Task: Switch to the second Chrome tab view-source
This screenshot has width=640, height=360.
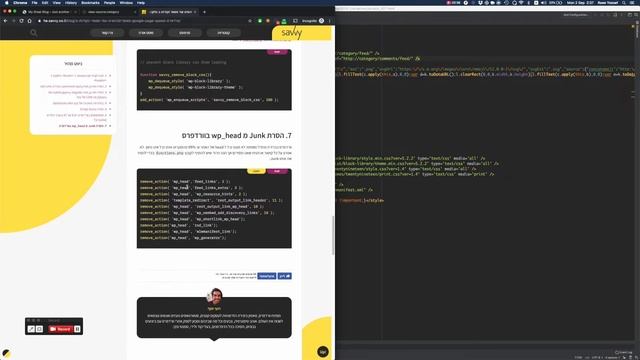Action: click(108, 12)
